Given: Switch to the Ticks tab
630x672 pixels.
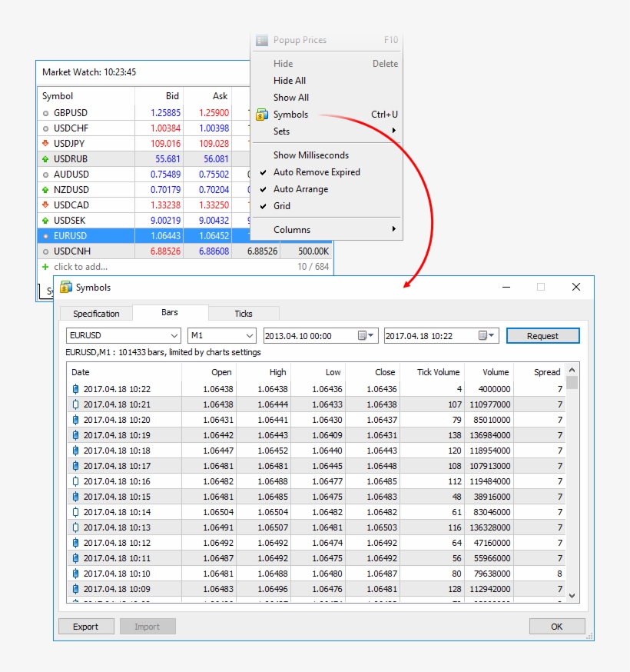Looking at the screenshot, I should (x=244, y=313).
